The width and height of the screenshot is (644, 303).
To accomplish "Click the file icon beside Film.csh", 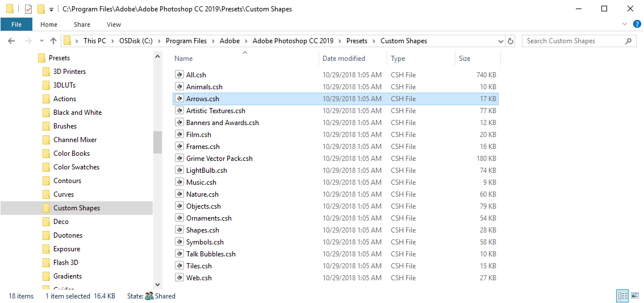I will click(x=179, y=134).
